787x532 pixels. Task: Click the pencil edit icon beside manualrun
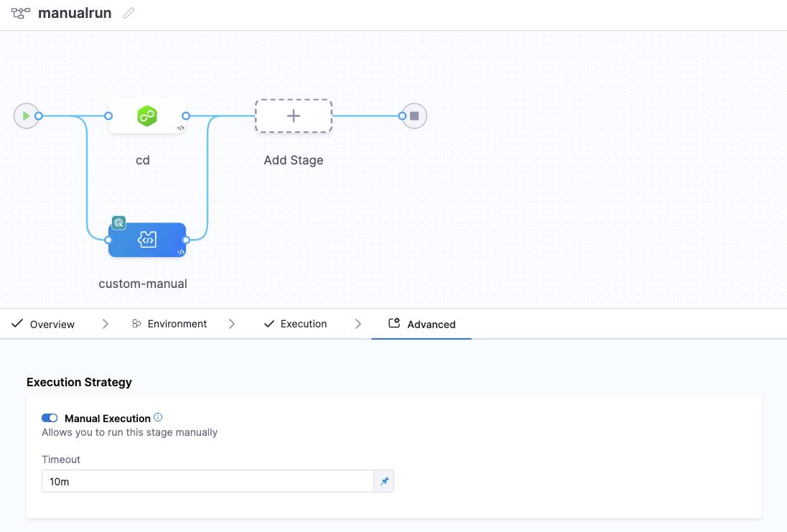point(129,13)
